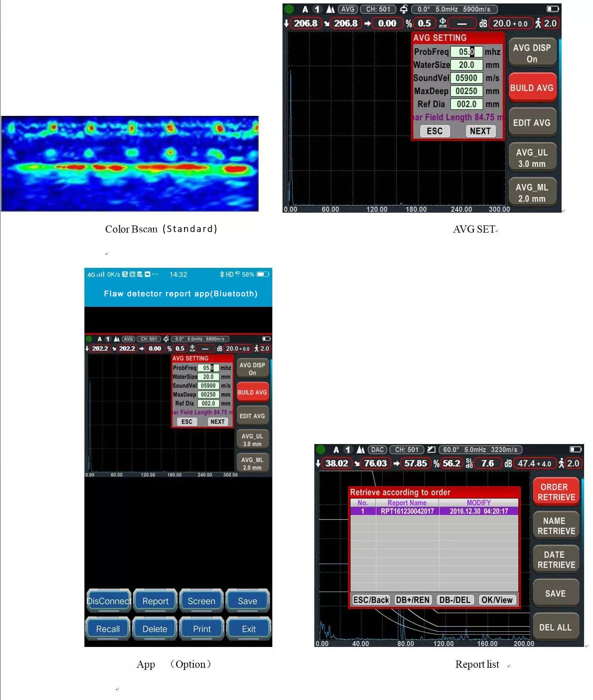Click the gate icon beside CH: 501 on Report list screen
The width and height of the screenshot is (593, 700).
pyautogui.click(x=431, y=450)
